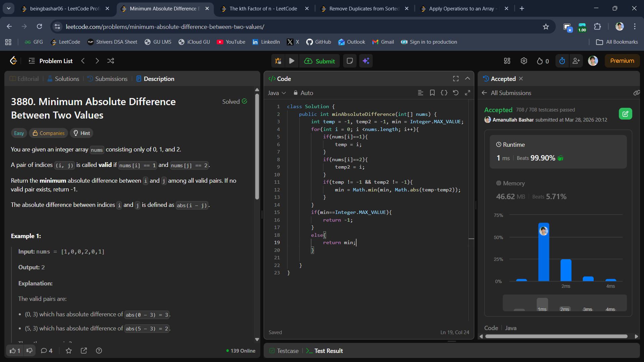The height and width of the screenshot is (362, 644).
Task: Open the Java language dropdown
Action: tap(277, 93)
